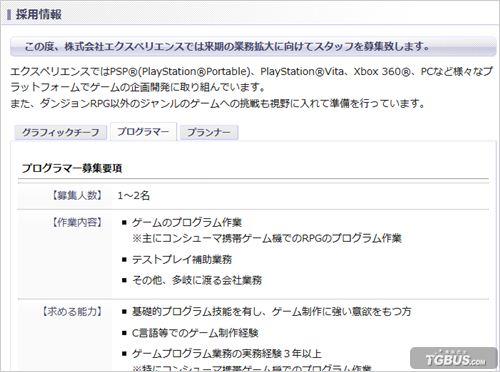The width and height of the screenshot is (500, 372).
Task: Click the staff recruitment announcement banner text
Action: [x=227, y=46]
